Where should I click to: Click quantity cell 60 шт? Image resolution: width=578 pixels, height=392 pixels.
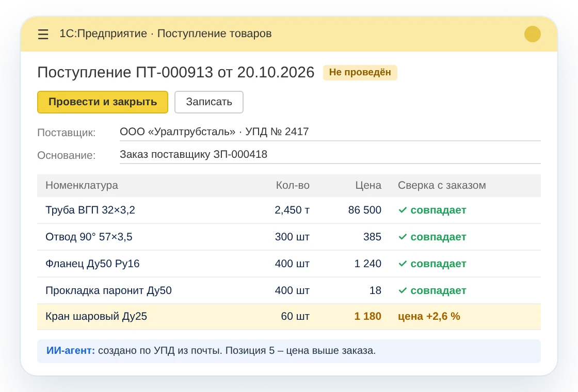pos(295,317)
